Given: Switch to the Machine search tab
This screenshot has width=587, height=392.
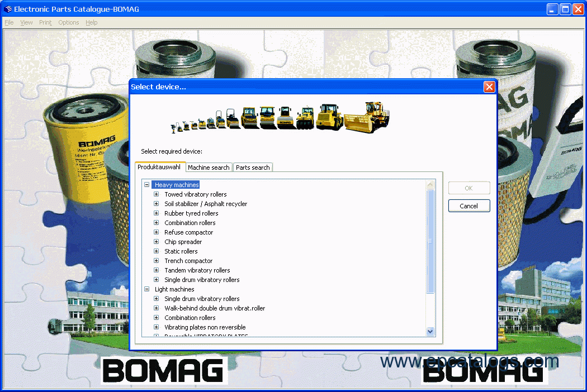Looking at the screenshot, I should tap(209, 168).
